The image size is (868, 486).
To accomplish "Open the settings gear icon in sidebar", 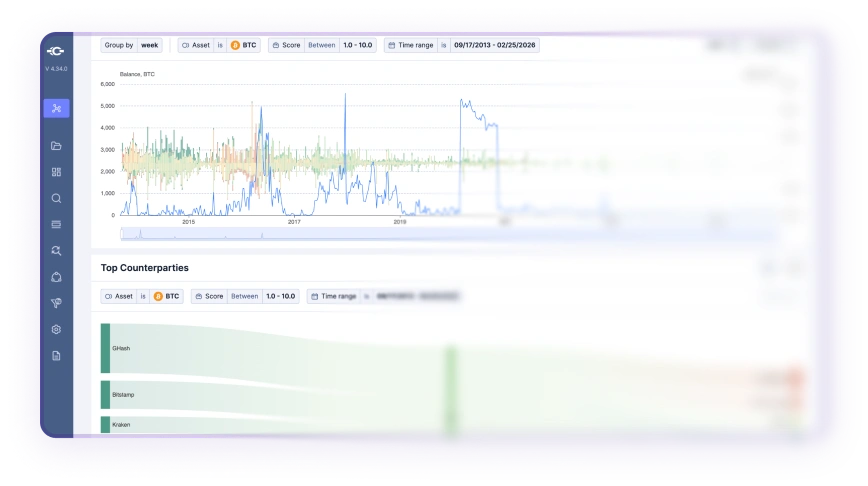I will 56,329.
